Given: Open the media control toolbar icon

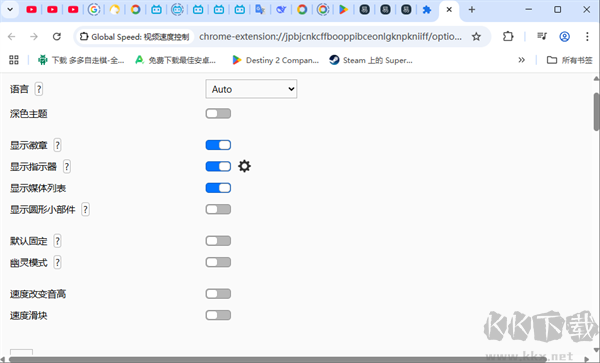Looking at the screenshot, I should (x=542, y=36).
